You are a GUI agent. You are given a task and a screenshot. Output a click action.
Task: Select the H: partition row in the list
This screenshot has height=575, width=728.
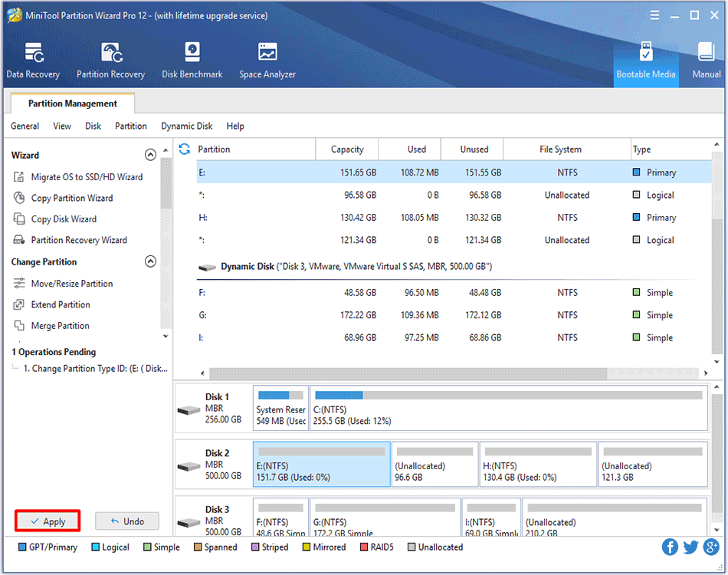coord(454,218)
